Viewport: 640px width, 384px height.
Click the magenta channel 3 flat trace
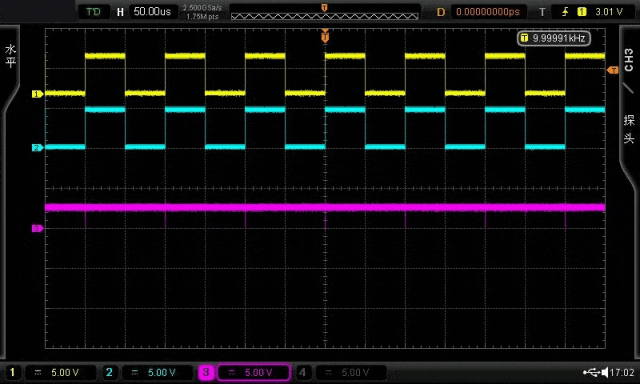pos(325,207)
